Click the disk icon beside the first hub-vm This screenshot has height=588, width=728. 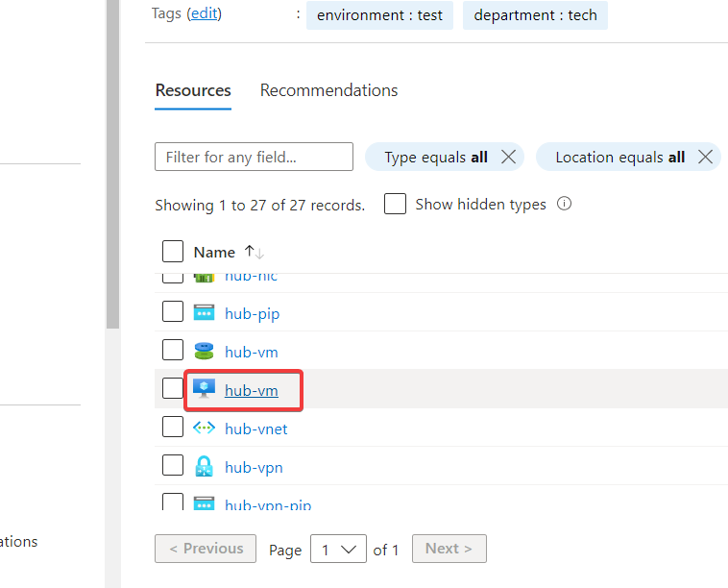point(204,352)
